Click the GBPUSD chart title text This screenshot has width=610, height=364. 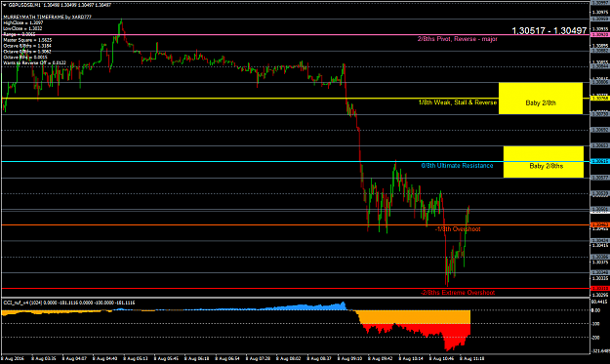(60, 5)
